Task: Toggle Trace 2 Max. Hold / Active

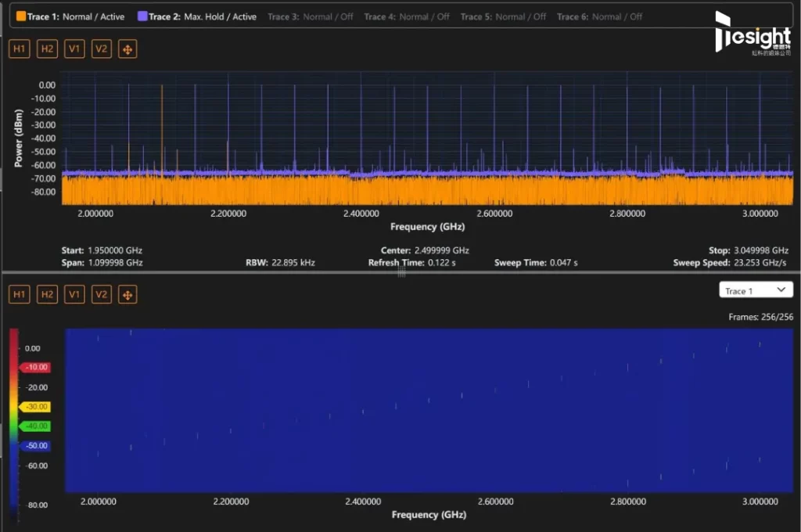Action: coord(197,16)
